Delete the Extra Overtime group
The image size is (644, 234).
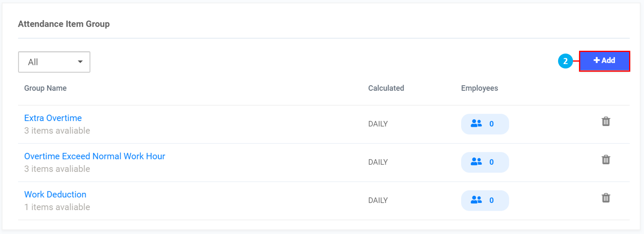[606, 122]
